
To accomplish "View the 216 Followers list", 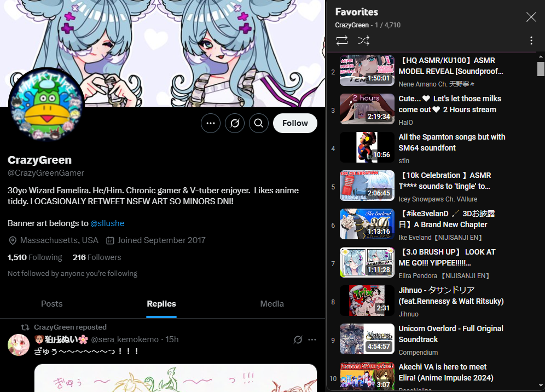I will click(x=97, y=257).
